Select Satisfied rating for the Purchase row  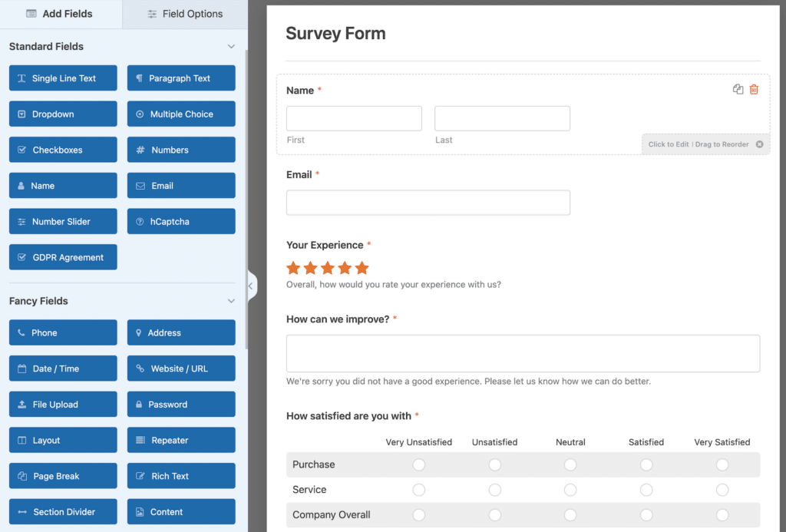[646, 464]
